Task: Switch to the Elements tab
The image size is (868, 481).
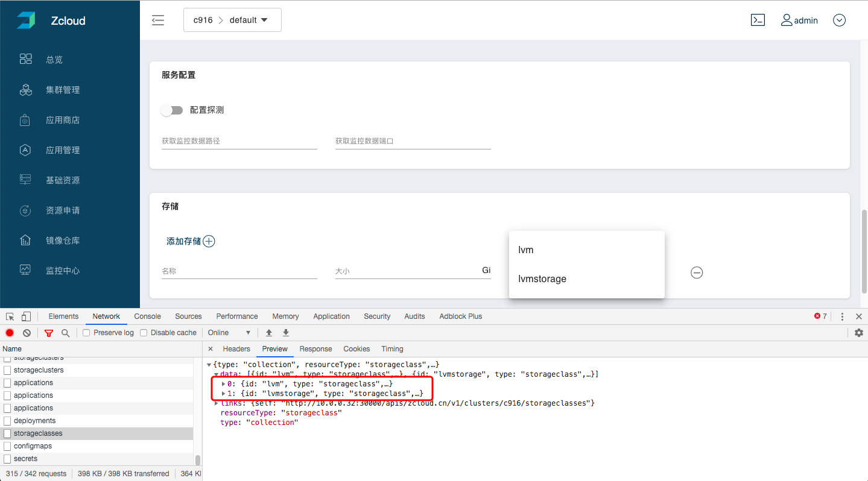Action: (63, 316)
